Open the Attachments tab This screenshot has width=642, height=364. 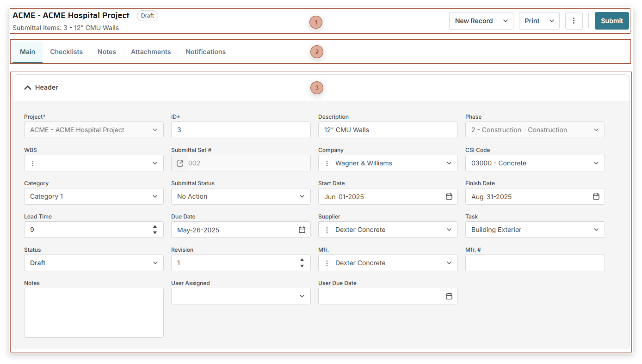(x=151, y=52)
